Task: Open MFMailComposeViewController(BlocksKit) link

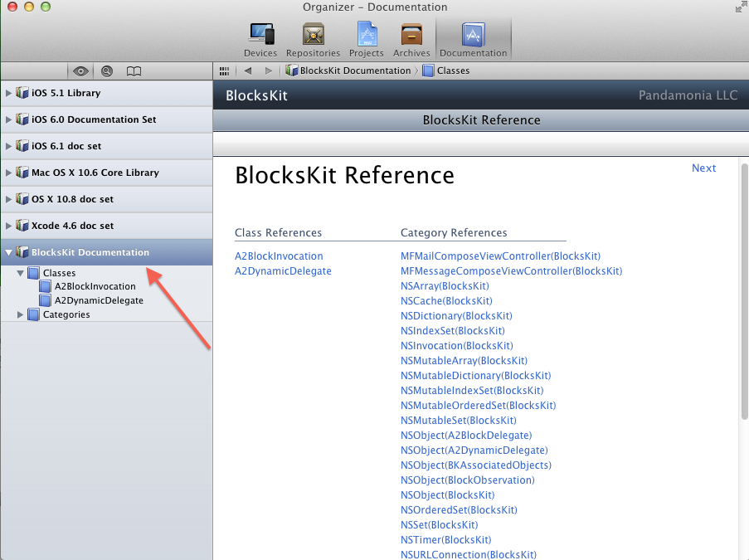Action: (500, 256)
